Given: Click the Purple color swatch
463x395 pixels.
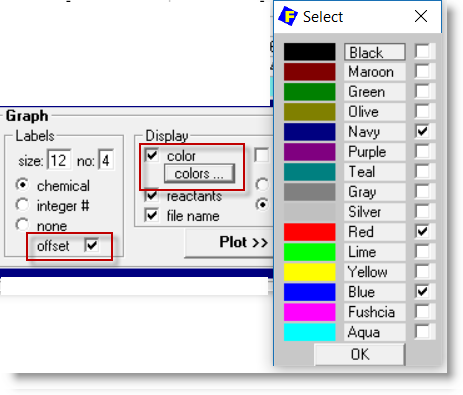Looking at the screenshot, I should pos(309,152).
